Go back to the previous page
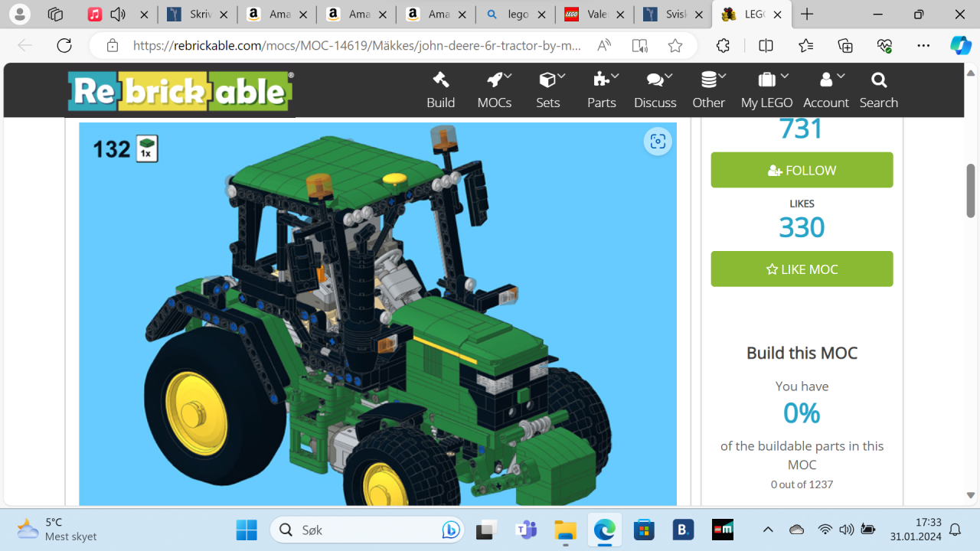Screen dimensions: 980x551 point(25,46)
